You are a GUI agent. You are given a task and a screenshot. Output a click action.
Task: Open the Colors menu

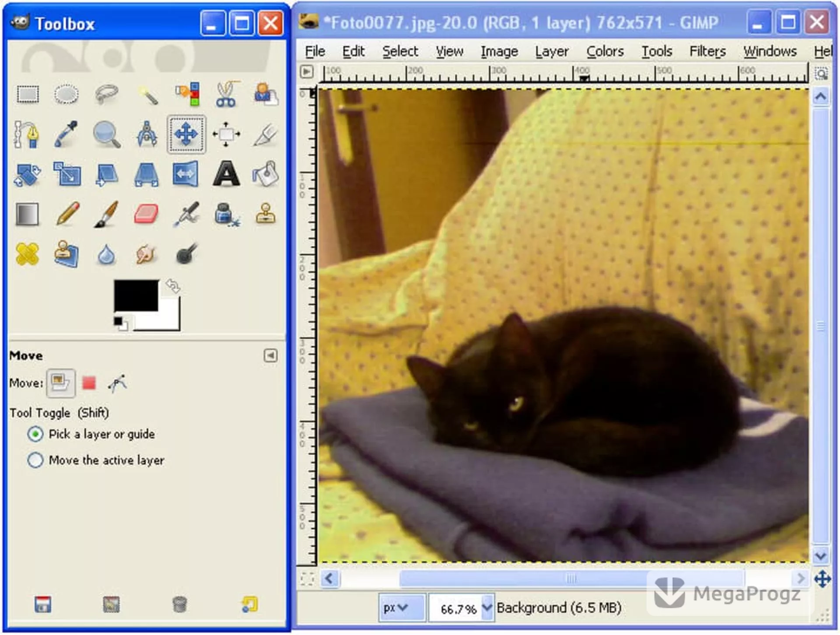(x=605, y=52)
